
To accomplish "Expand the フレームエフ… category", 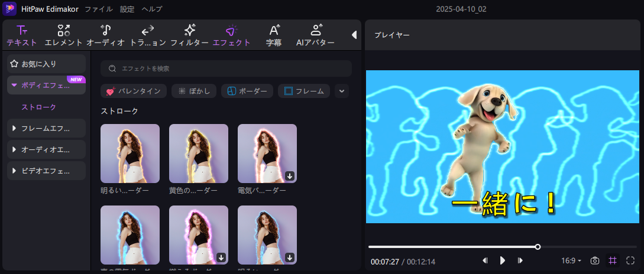I will tap(46, 128).
